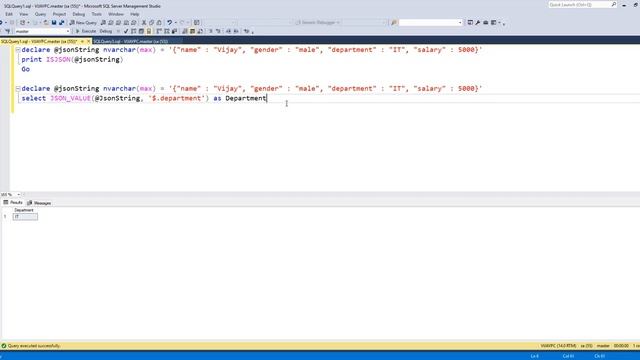Collapse the first declare statement block
640x360 pixels.
pos(18,50)
